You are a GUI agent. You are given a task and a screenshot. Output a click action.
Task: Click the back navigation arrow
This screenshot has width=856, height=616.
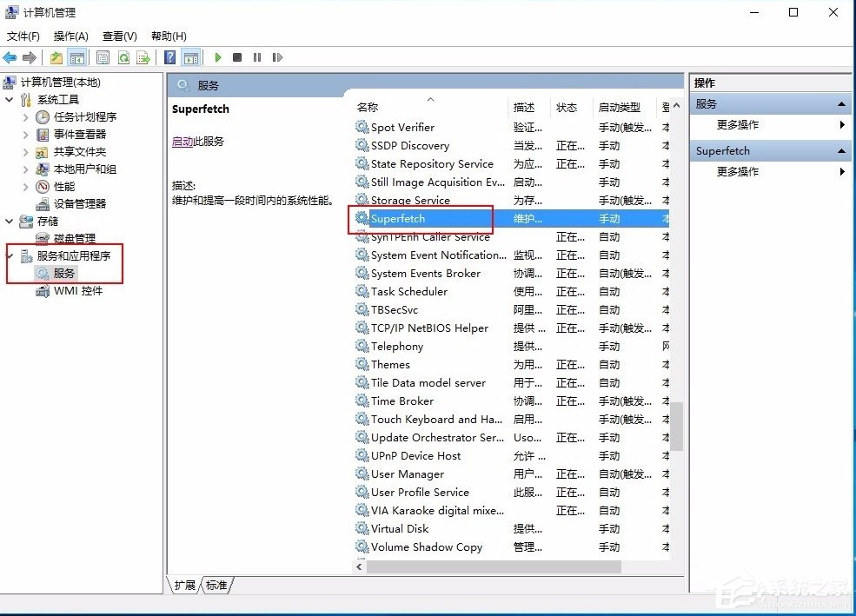click(x=9, y=57)
